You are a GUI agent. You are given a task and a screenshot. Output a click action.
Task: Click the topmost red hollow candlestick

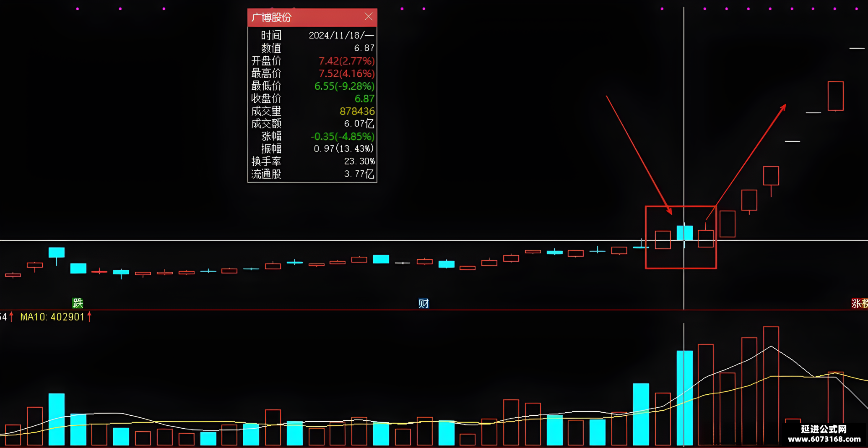[835, 96]
